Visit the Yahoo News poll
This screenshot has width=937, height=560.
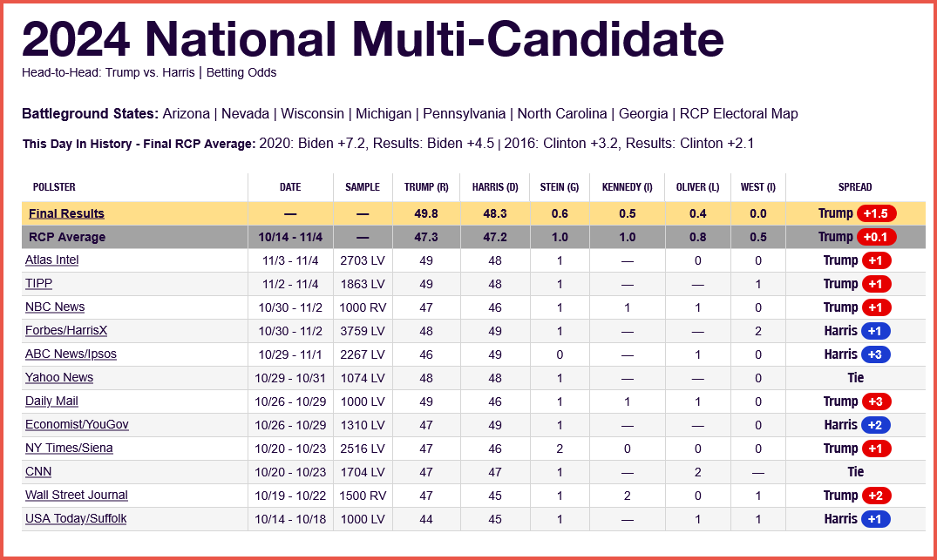(59, 378)
